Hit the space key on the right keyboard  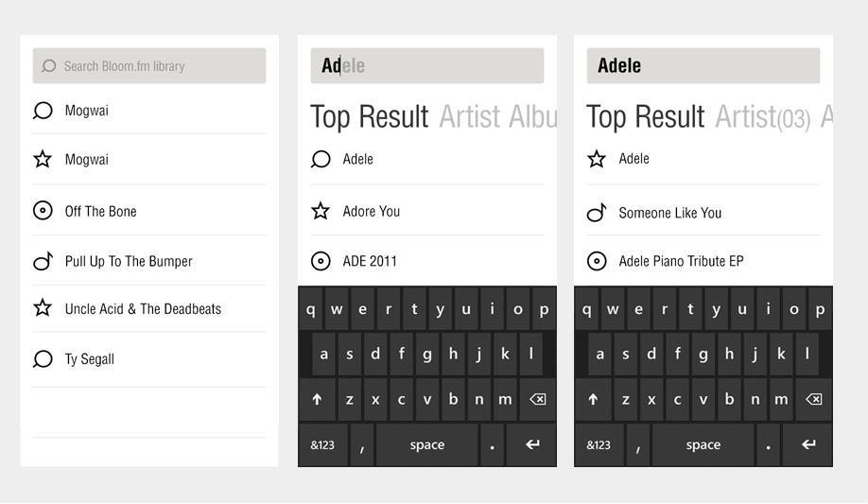[x=703, y=444]
